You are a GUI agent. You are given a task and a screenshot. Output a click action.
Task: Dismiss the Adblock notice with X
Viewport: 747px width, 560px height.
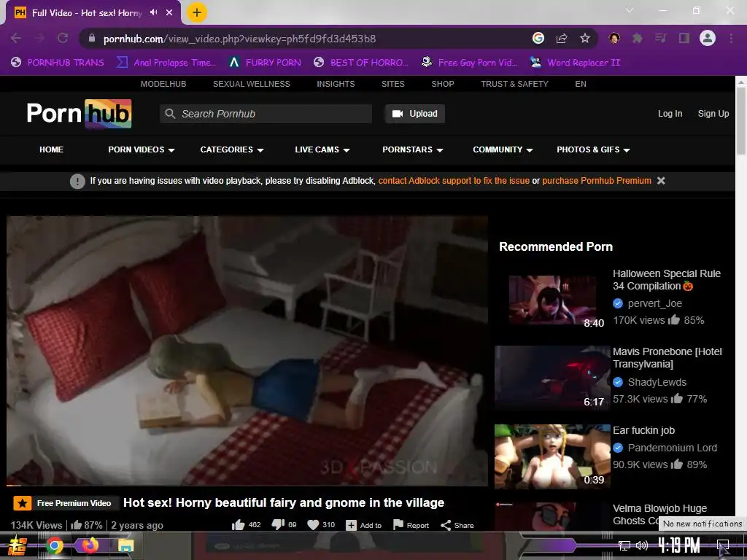click(661, 181)
